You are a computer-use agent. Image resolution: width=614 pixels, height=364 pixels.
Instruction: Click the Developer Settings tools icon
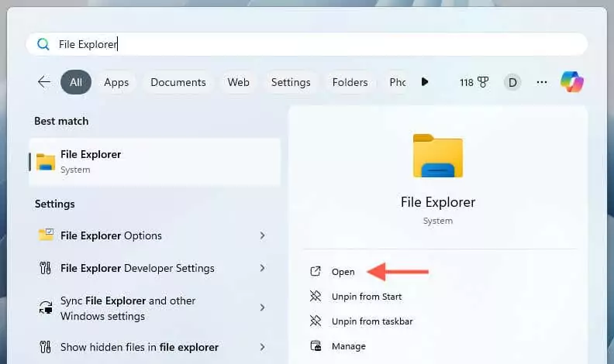click(46, 268)
